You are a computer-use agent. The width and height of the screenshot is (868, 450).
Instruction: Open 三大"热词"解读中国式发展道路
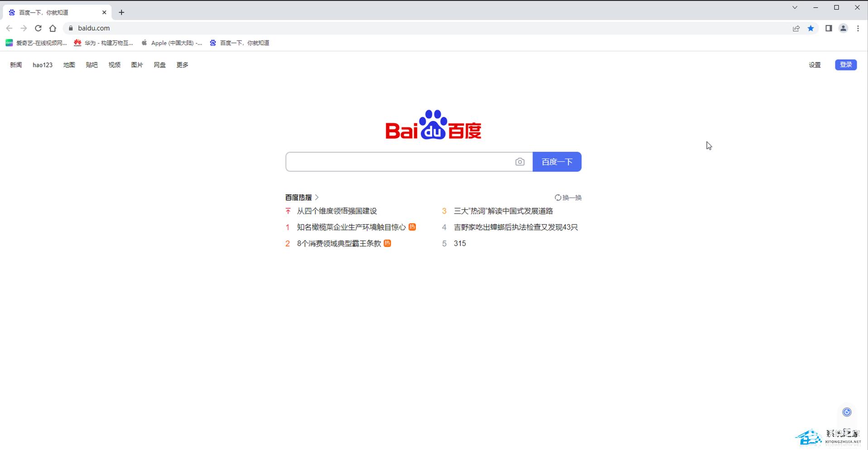coord(504,211)
